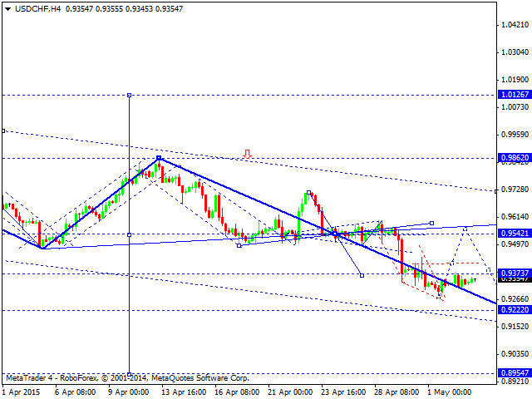532x399 pixels.
Task: Click the 0.91520 price scale value
Action: click(x=515, y=326)
